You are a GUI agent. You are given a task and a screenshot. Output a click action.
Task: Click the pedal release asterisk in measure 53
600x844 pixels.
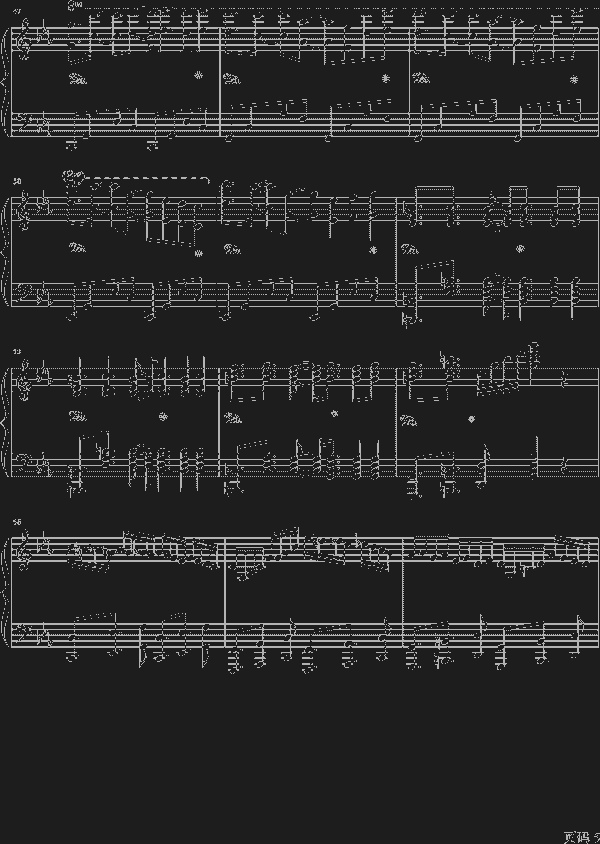point(162,413)
